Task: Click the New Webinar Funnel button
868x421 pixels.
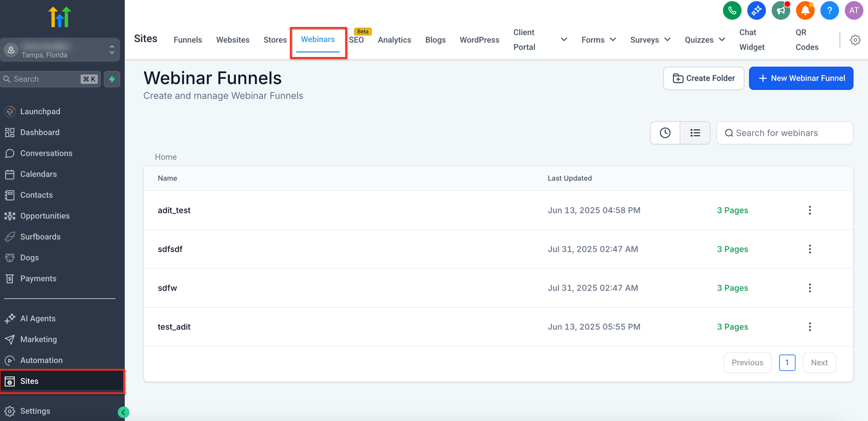Action: 801,78
